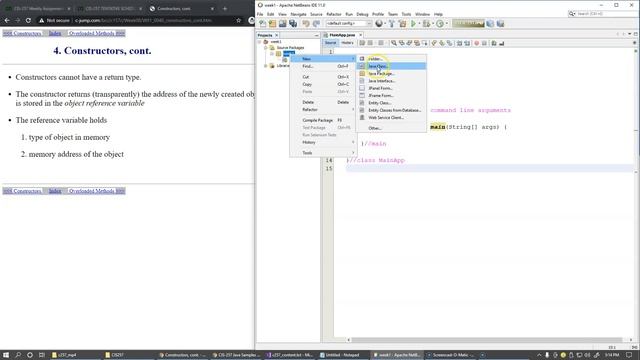Select Cut in the context menu

coord(322,77)
